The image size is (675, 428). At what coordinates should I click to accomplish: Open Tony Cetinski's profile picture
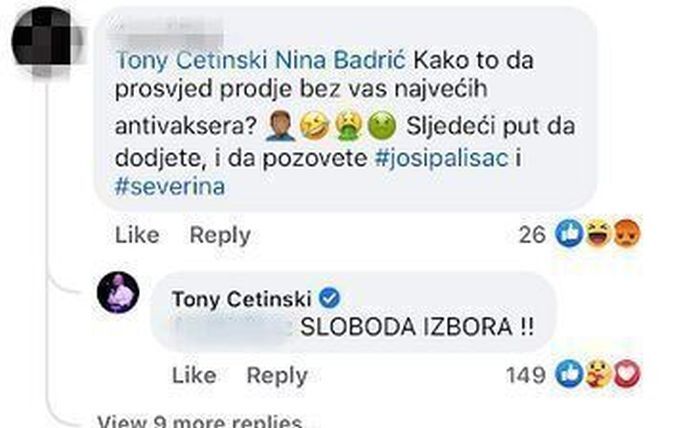pyautogui.click(x=120, y=295)
